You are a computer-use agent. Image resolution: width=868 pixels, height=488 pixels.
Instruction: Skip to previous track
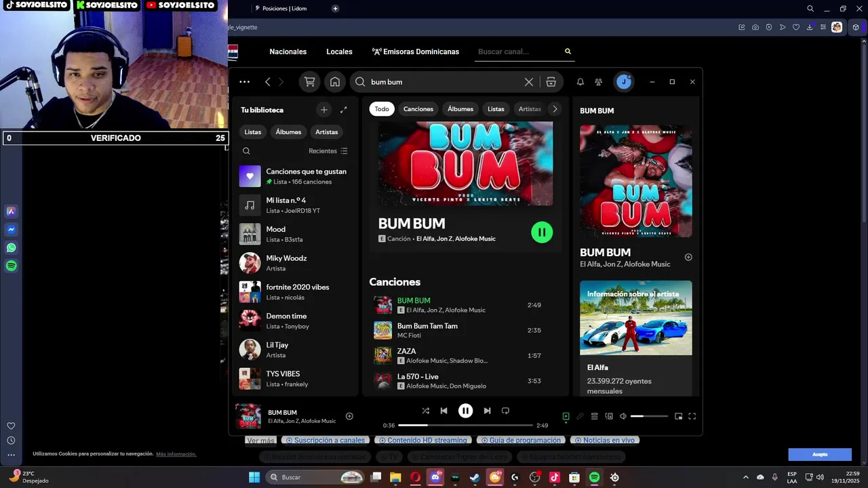coord(443,411)
